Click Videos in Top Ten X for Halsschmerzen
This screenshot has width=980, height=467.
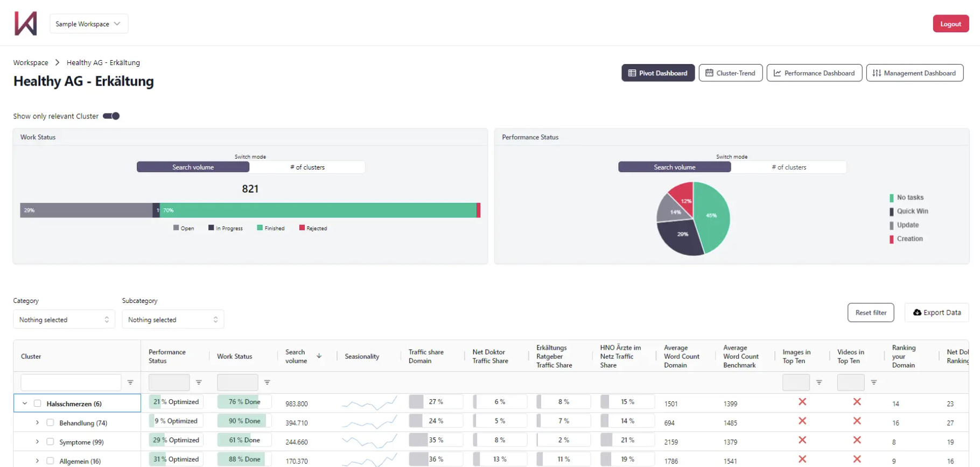857,402
